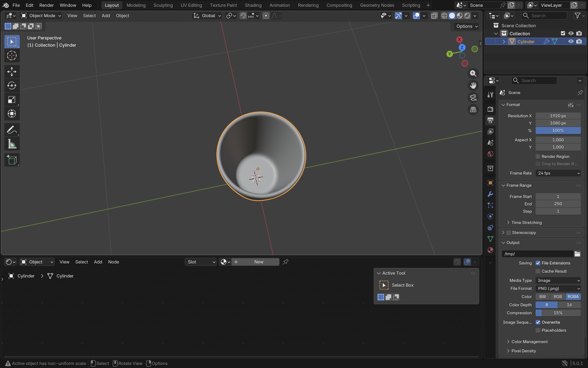The image size is (588, 368).
Task: Open the Render menu
Action: coord(46,5)
